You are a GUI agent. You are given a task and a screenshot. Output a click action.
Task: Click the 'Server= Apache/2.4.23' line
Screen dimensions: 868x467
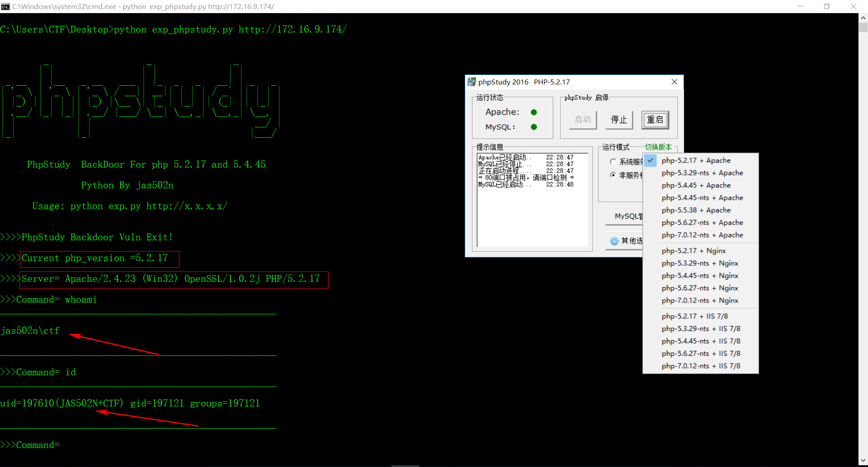(x=170, y=279)
